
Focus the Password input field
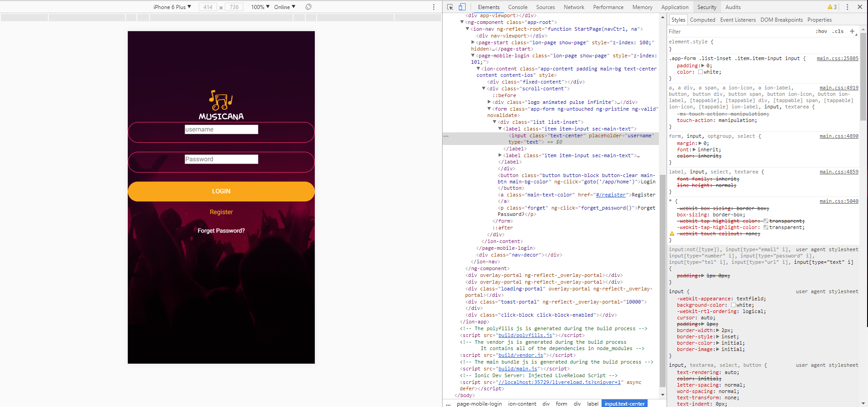click(x=221, y=159)
